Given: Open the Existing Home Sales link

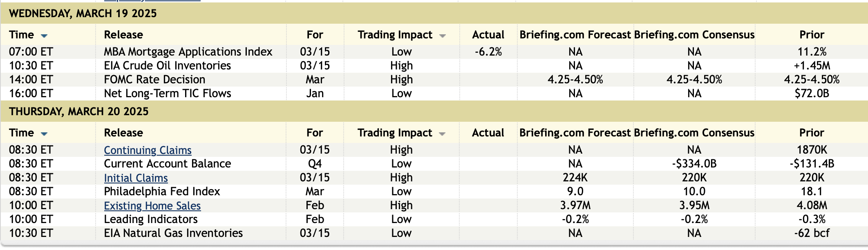Looking at the screenshot, I should pyautogui.click(x=152, y=206).
